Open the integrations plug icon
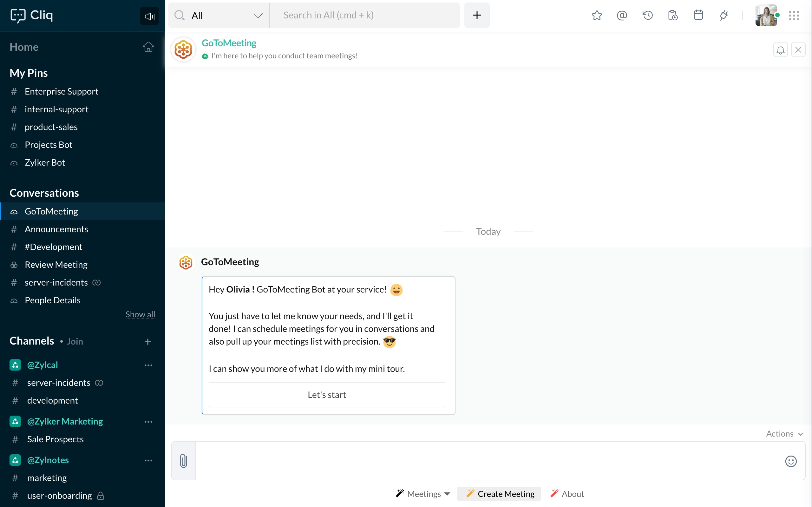812x507 pixels. pyautogui.click(x=724, y=16)
